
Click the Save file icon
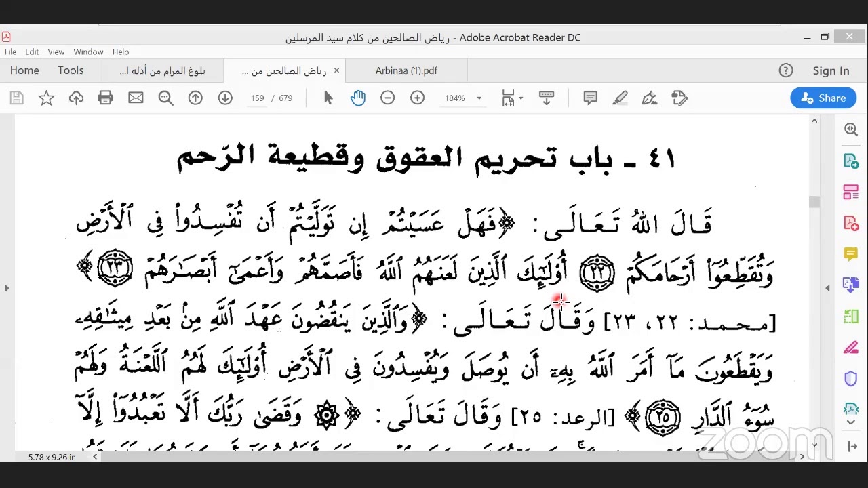(17, 98)
